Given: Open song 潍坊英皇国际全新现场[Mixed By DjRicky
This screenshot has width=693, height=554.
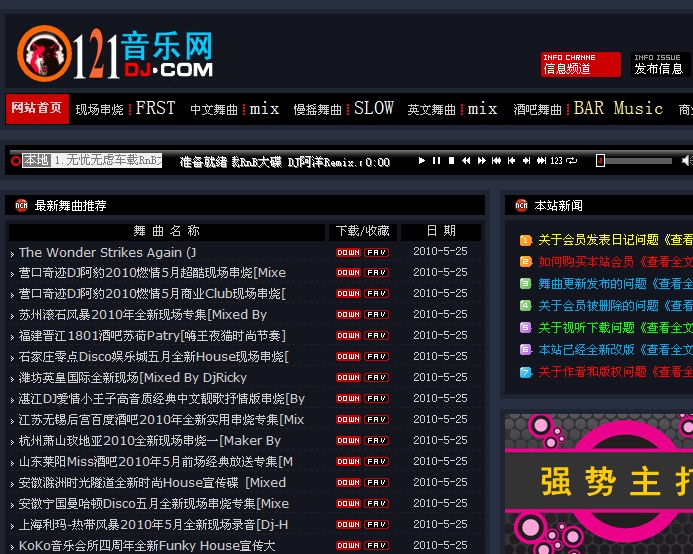Looking at the screenshot, I should 133,378.
